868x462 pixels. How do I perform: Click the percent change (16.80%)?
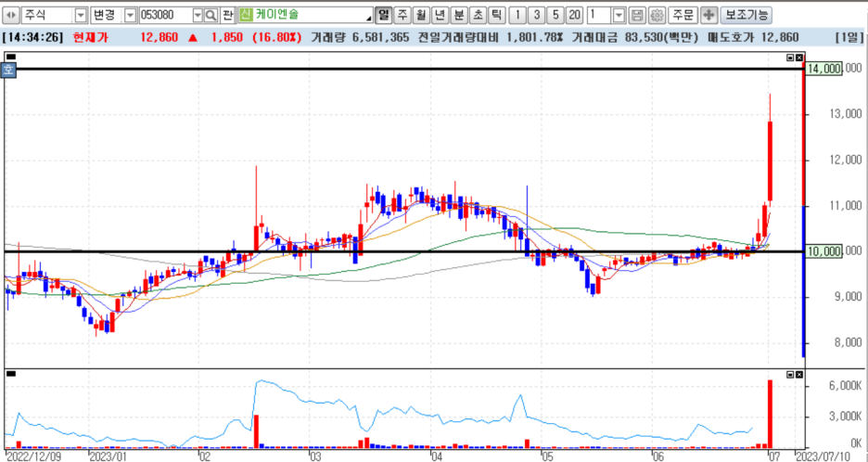[277, 38]
